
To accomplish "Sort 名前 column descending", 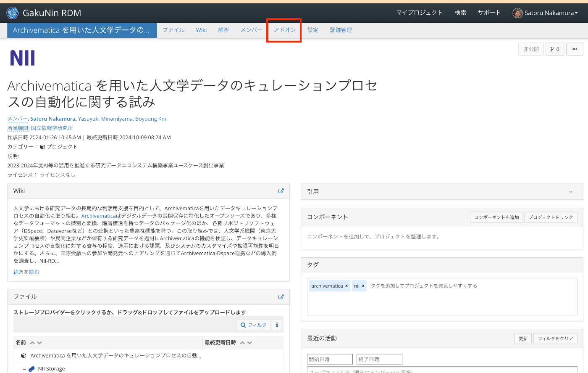I will click(39, 343).
